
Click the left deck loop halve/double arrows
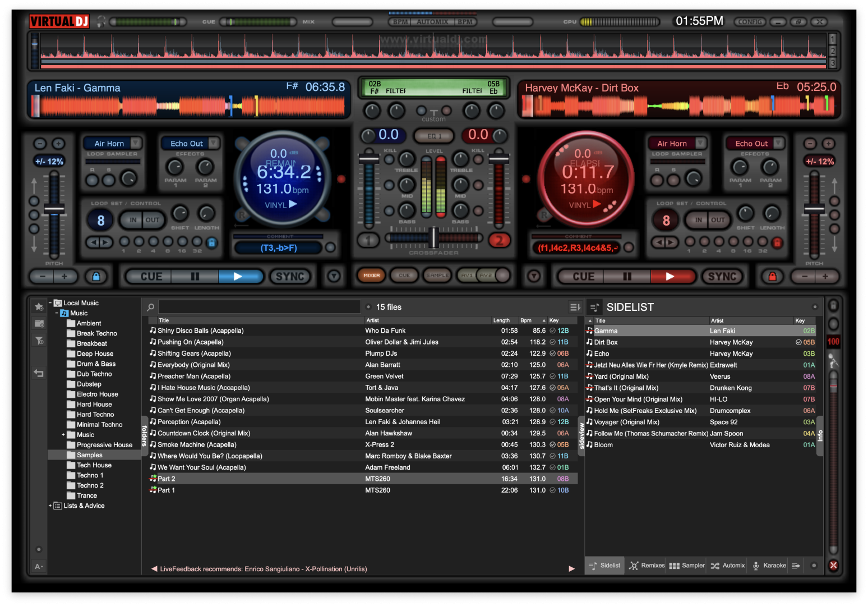pyautogui.click(x=99, y=242)
